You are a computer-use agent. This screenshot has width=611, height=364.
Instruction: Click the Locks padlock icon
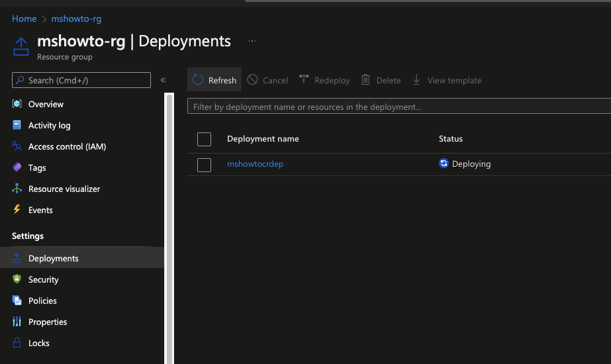point(17,343)
